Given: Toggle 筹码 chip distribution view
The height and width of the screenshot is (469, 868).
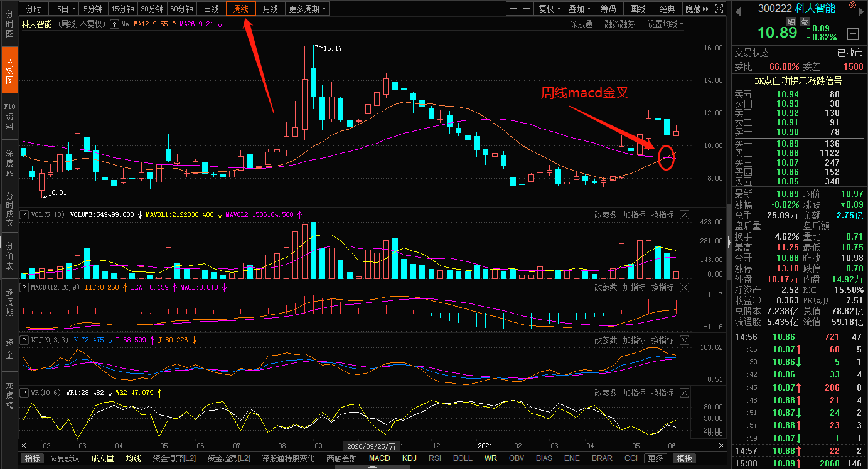Looking at the screenshot, I should [608, 9].
